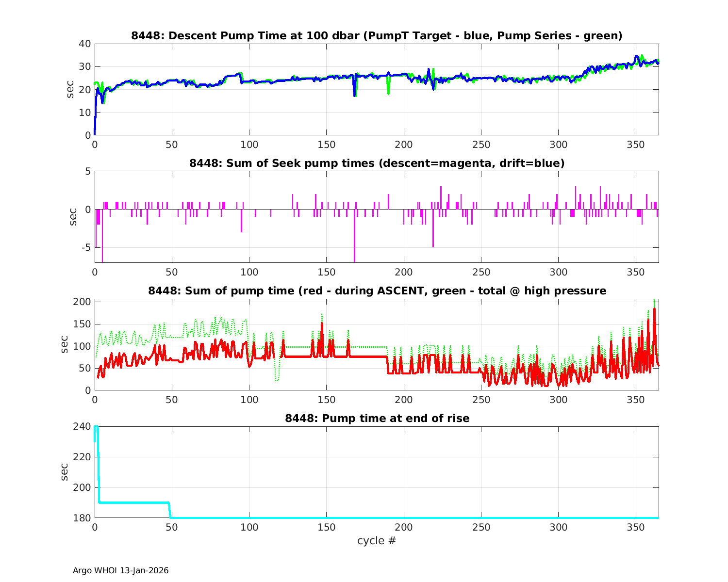Click the 10 tick on top plot y-axis
728x582 pixels.
click(x=85, y=113)
